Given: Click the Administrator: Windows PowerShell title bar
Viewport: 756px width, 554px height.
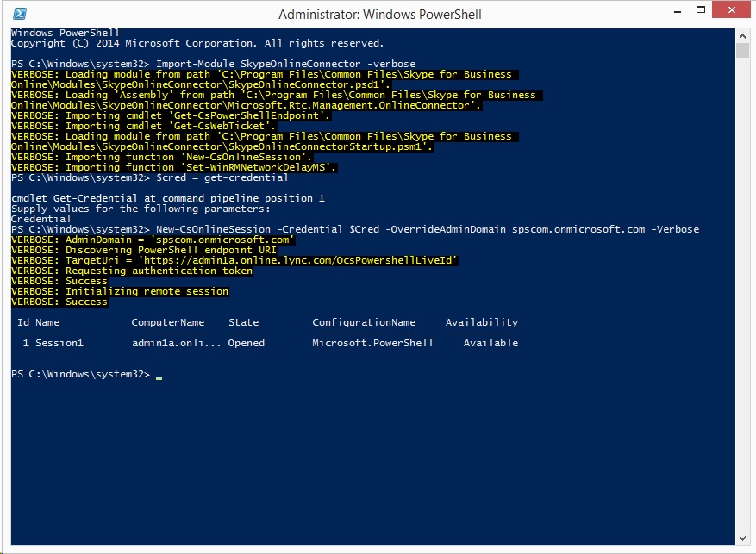Looking at the screenshot, I should (x=378, y=14).
